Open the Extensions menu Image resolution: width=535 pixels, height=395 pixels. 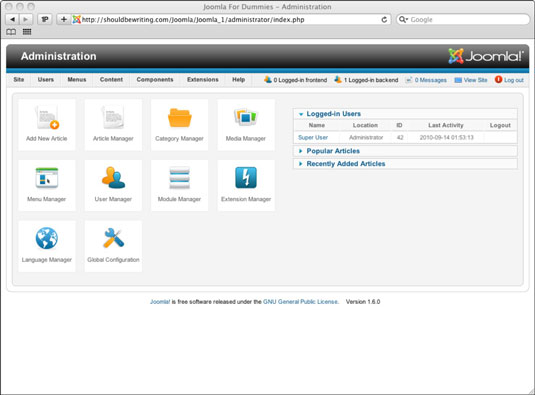pos(203,79)
